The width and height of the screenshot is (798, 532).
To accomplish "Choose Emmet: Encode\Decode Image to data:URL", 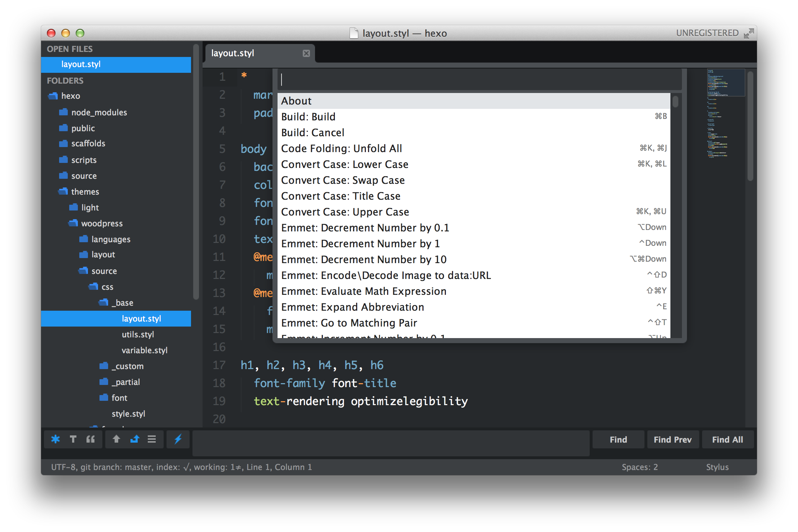I will 474,275.
